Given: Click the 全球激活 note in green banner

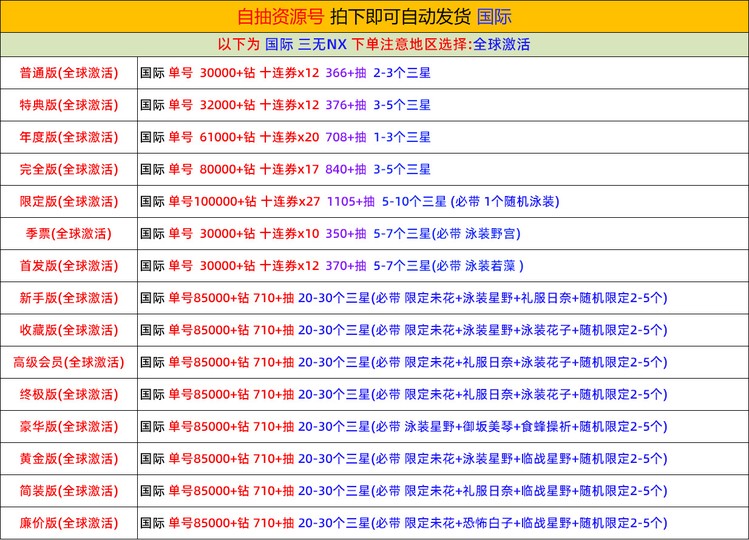Looking at the screenshot, I should click(501, 44).
